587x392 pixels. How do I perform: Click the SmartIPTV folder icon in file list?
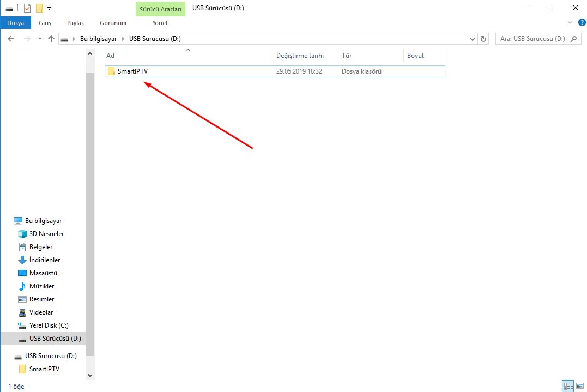[x=111, y=71]
